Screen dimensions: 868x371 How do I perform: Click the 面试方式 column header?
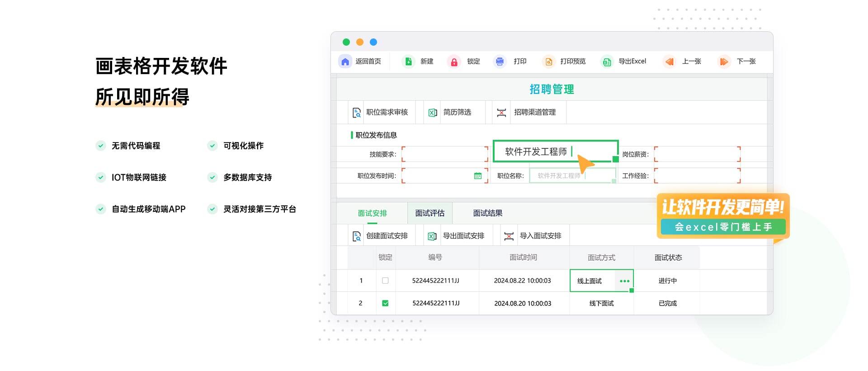601,258
